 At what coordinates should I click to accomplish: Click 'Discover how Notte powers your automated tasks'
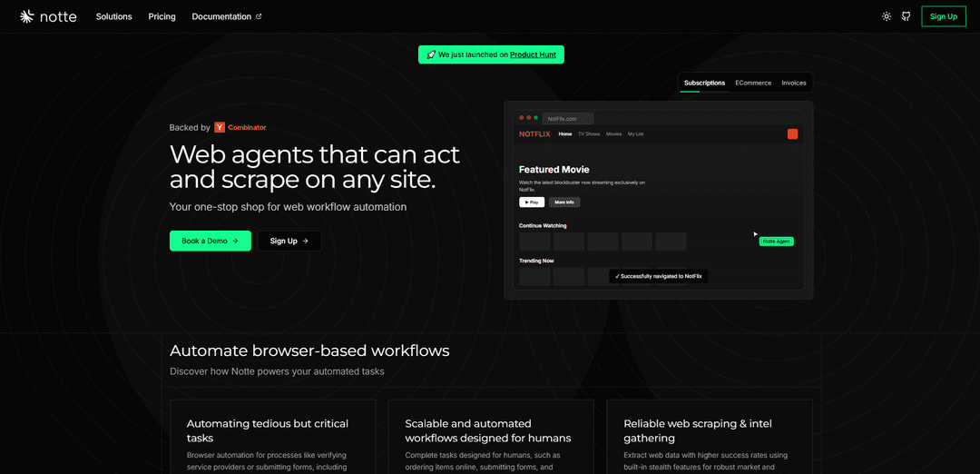pos(277,371)
